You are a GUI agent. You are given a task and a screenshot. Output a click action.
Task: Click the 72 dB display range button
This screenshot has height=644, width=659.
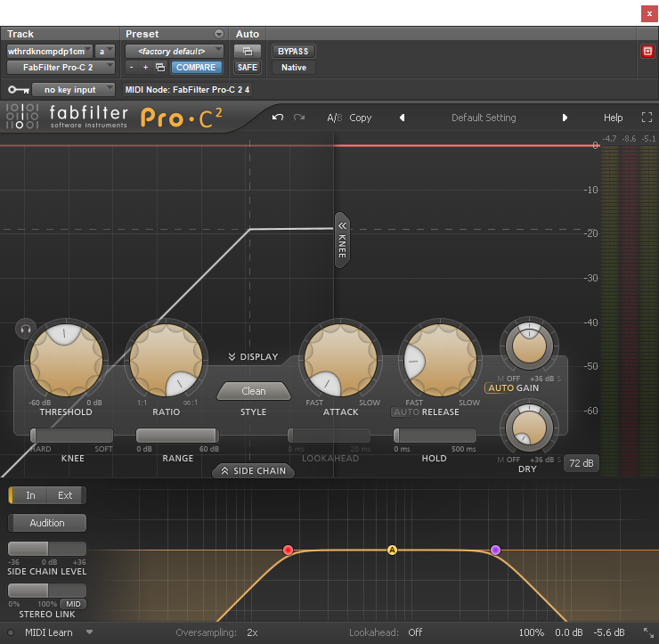click(x=582, y=463)
